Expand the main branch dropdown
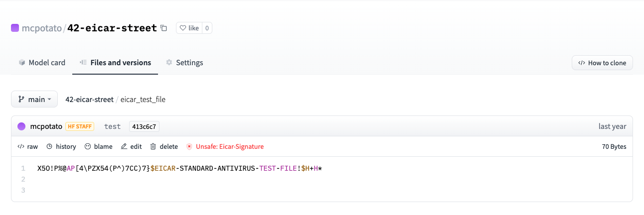Viewport: 644px width, 215px height. pyautogui.click(x=34, y=99)
